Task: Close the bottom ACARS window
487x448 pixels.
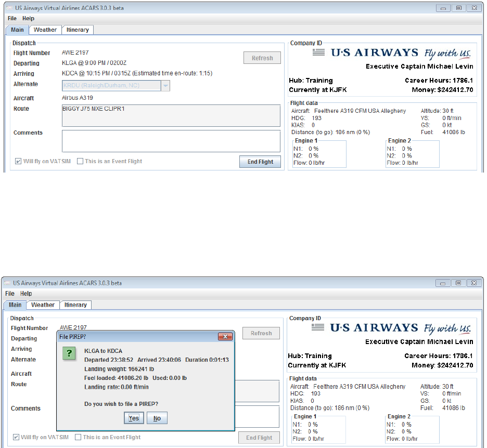Action: [473, 283]
